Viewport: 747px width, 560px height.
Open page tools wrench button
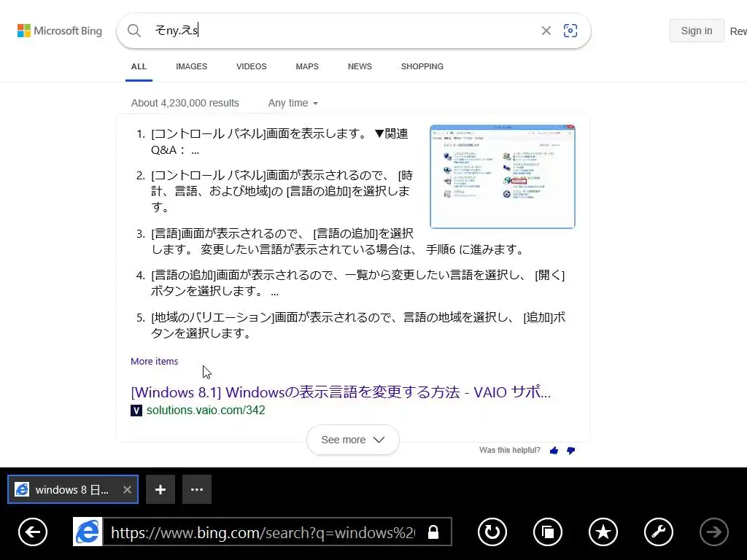(659, 532)
